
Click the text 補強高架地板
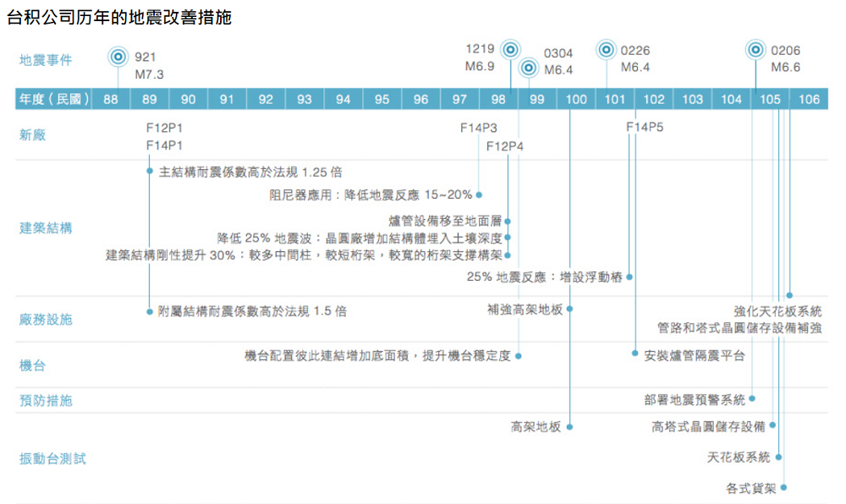coord(525,310)
